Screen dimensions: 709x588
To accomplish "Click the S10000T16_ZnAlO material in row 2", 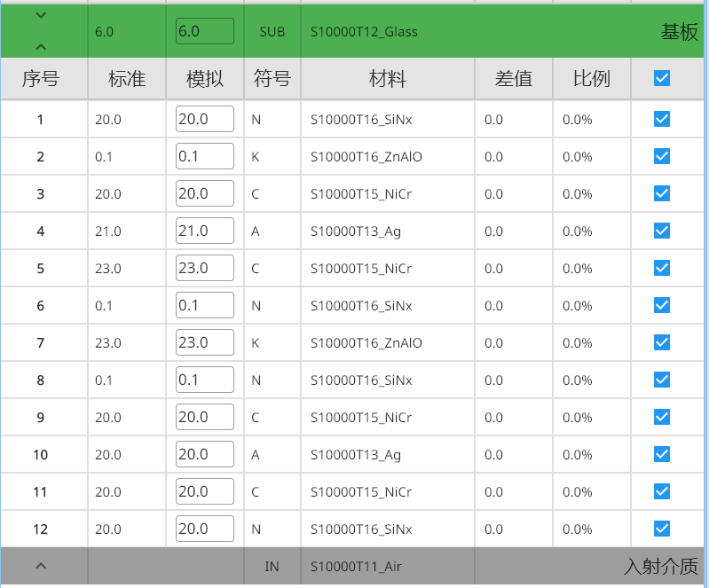I will (x=366, y=157).
